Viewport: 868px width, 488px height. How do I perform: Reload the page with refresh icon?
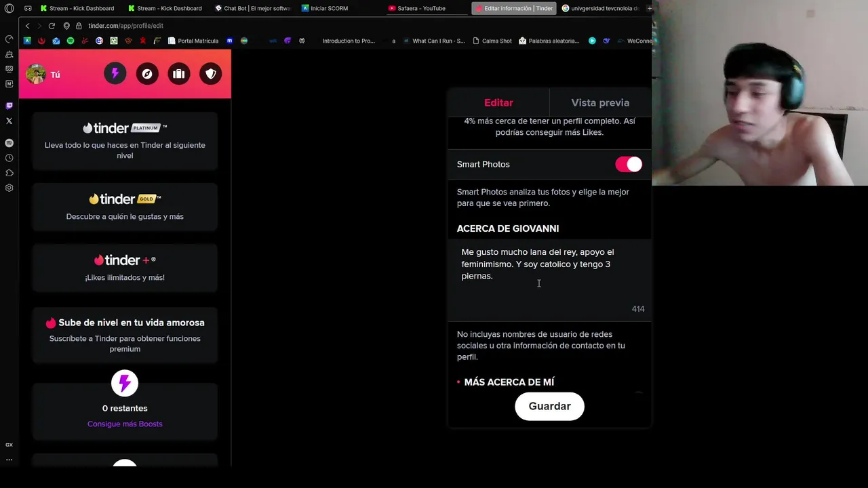coord(52,26)
